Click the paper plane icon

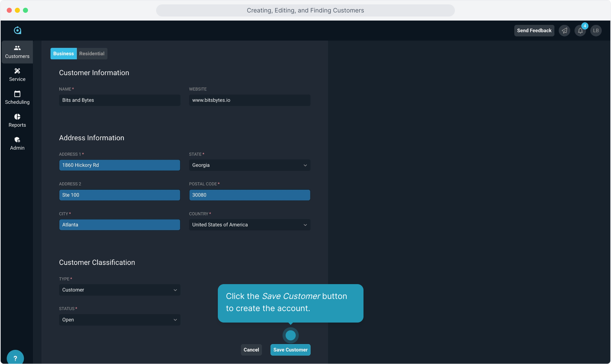pos(564,31)
